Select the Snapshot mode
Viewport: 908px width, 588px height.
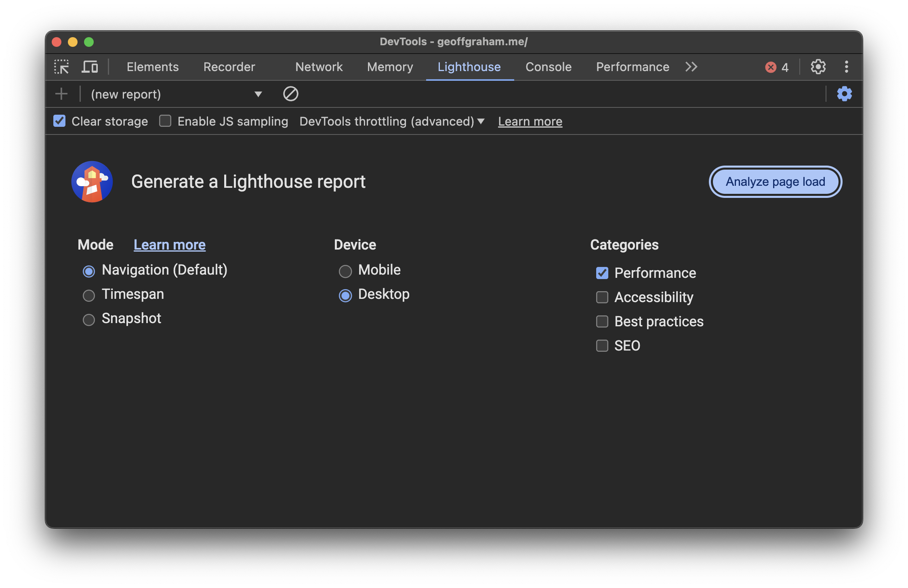(x=88, y=319)
